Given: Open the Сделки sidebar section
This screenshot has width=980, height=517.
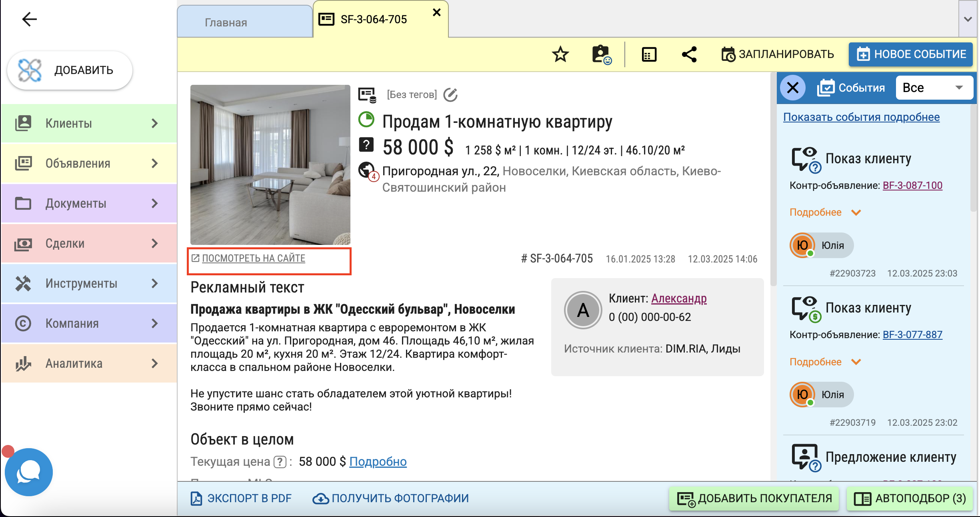Looking at the screenshot, I should click(89, 243).
